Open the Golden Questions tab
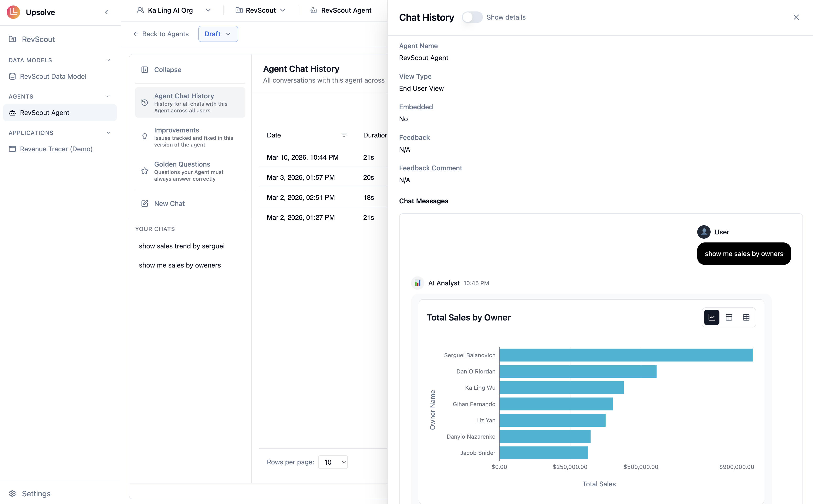 pos(190,171)
